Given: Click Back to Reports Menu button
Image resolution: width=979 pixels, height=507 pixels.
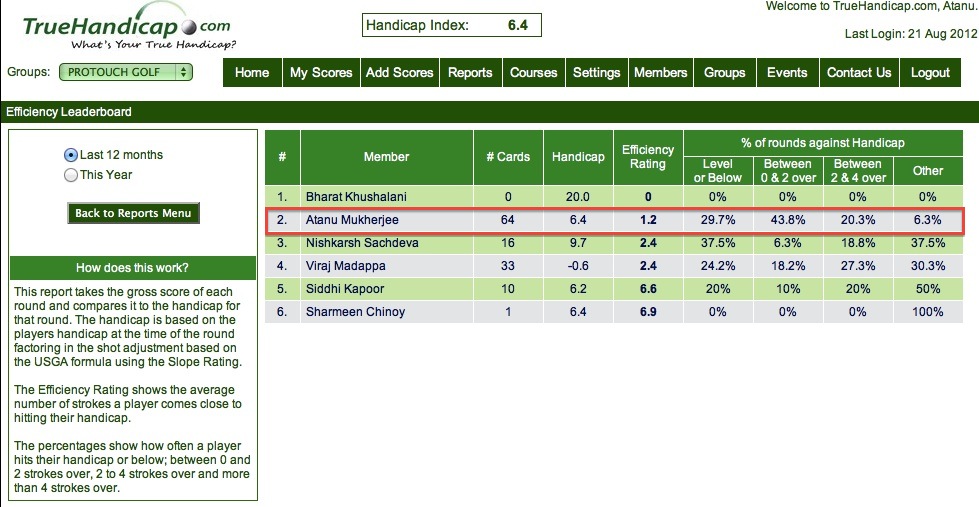Looking at the screenshot, I should (134, 213).
